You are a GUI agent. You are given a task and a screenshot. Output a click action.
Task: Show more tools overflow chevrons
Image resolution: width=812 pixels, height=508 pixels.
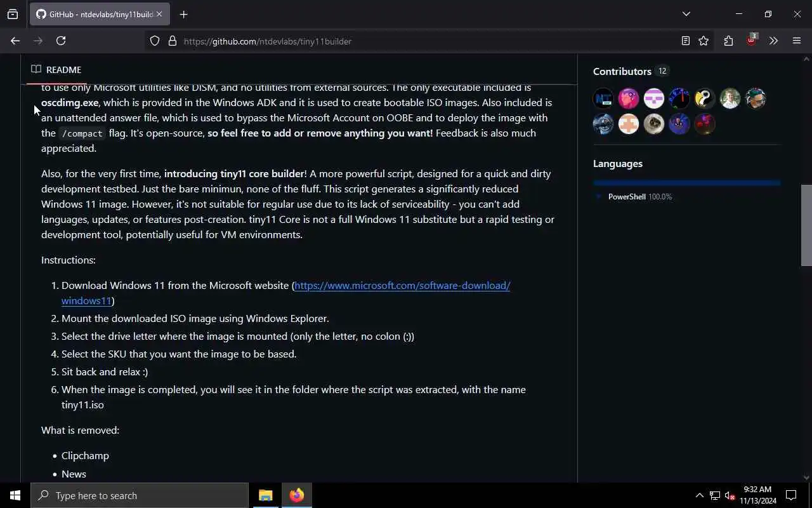773,41
